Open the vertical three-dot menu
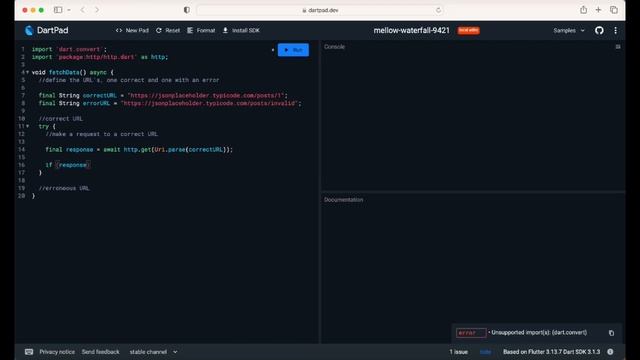Viewport: 640px width, 360px height. point(616,30)
